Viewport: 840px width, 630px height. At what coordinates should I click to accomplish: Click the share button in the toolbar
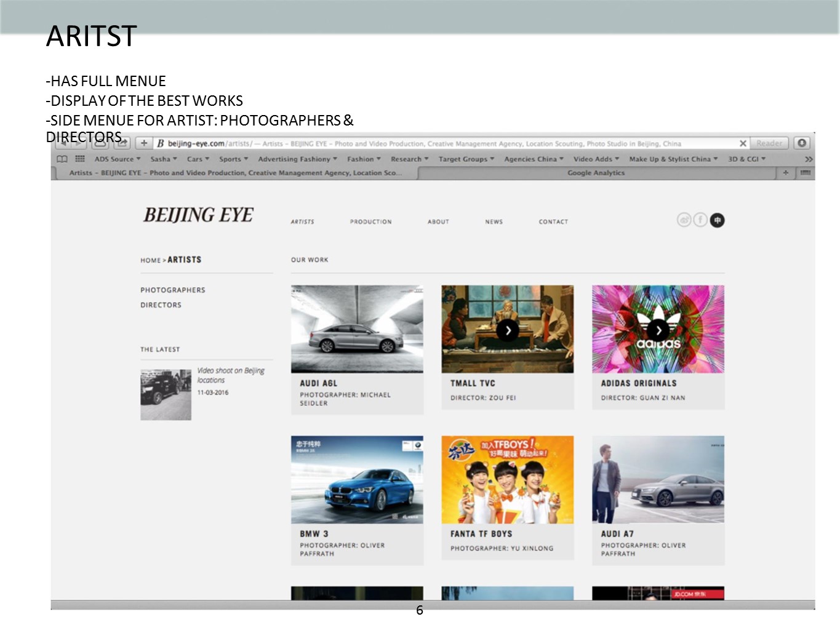coord(122,143)
